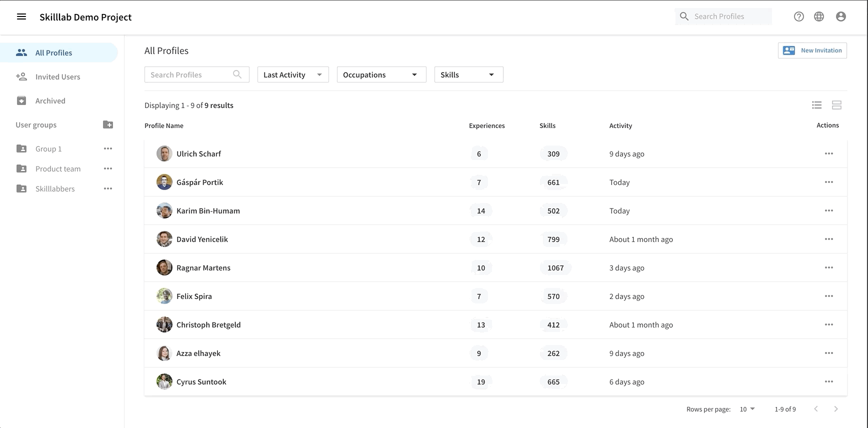This screenshot has width=868, height=428.
Task: Open actions menu for Karim Bin-Humam
Action: (x=829, y=210)
